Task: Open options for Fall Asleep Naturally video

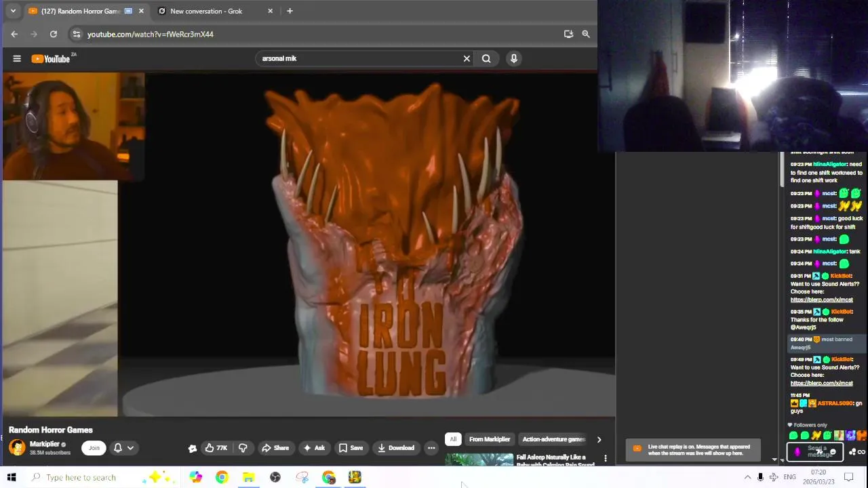Action: [606, 459]
